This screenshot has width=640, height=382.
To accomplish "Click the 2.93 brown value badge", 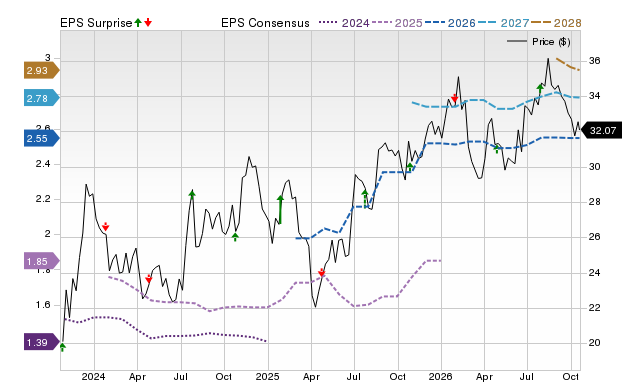I will pyautogui.click(x=42, y=71).
